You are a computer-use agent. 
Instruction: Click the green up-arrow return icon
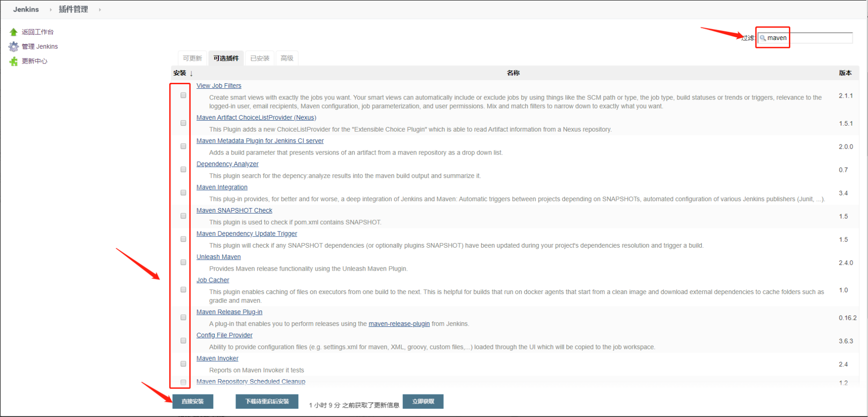point(13,32)
